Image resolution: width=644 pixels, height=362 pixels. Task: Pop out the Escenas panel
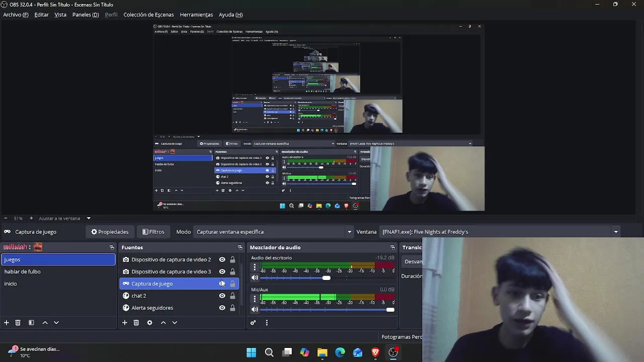pyautogui.click(x=112, y=247)
